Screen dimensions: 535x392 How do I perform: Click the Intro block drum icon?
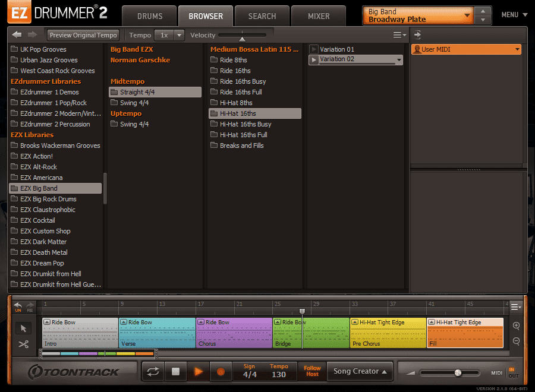[x=47, y=322]
